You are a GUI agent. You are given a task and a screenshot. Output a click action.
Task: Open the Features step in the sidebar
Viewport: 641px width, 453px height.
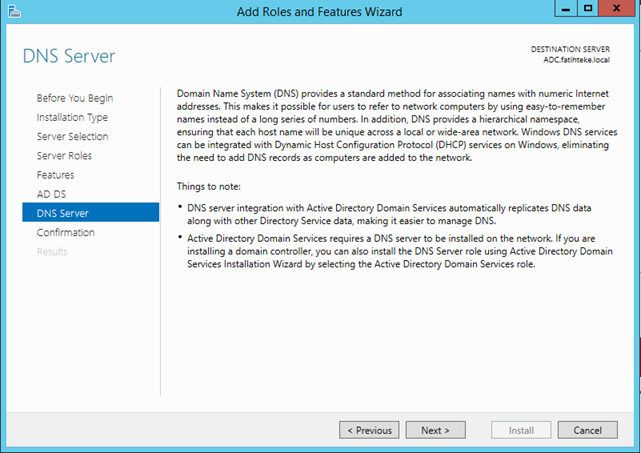(56, 175)
